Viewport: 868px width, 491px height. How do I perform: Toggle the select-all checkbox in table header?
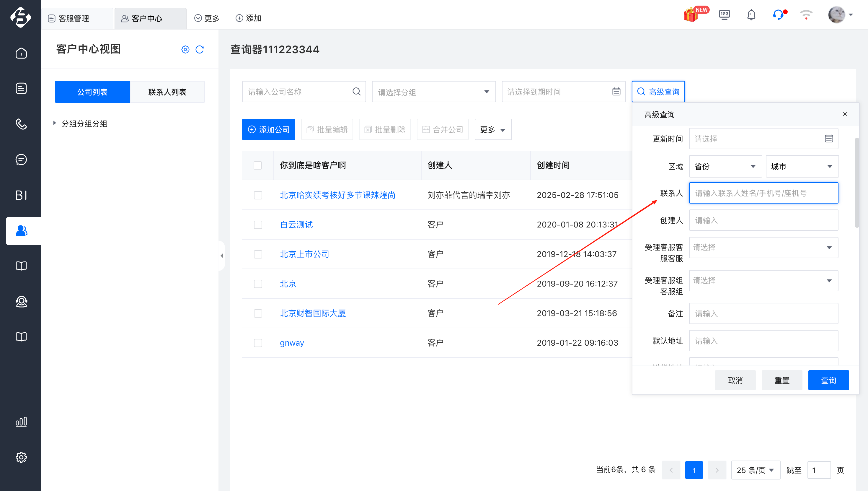click(258, 165)
